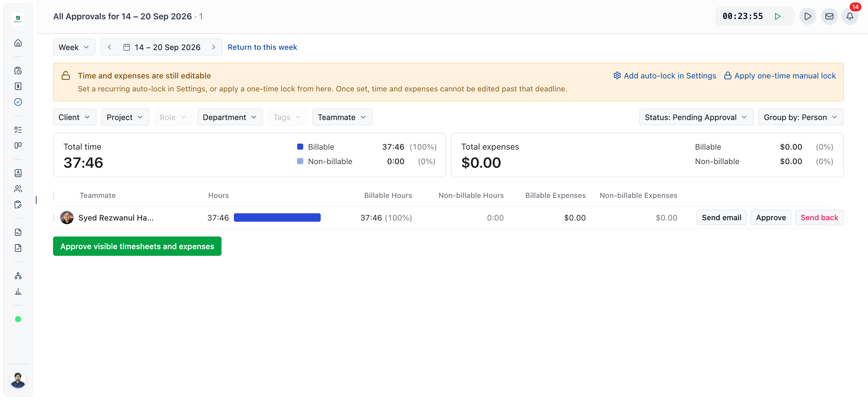Screen dimensions: 868x400
Task: Click the Hours column header
Action: pos(218,195)
